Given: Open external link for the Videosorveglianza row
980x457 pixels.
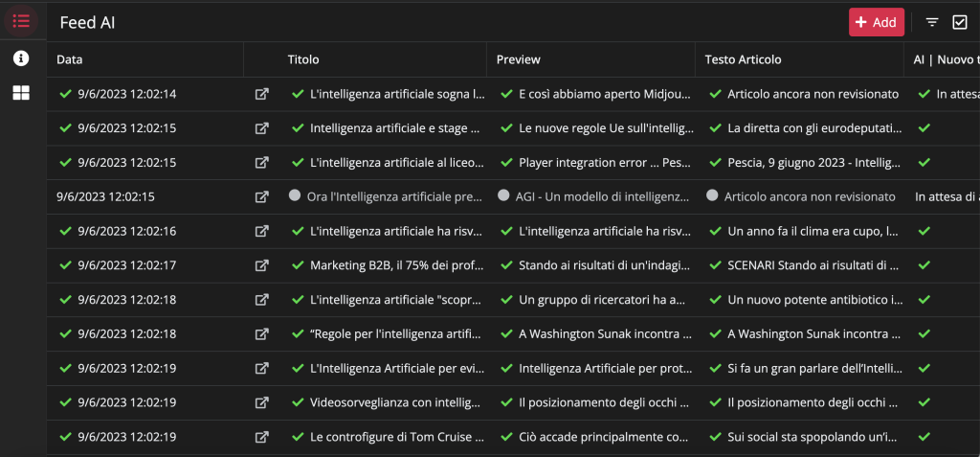Looking at the screenshot, I should click(262, 401).
